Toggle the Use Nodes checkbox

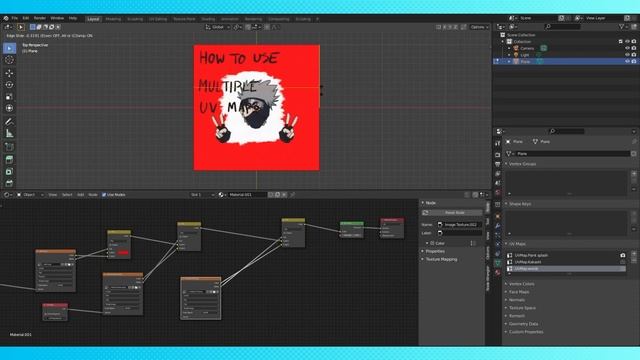click(104, 195)
